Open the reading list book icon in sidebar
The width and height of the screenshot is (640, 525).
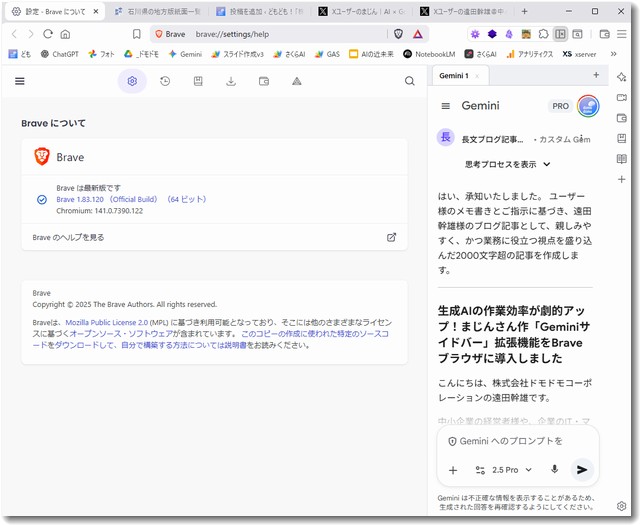click(x=621, y=159)
